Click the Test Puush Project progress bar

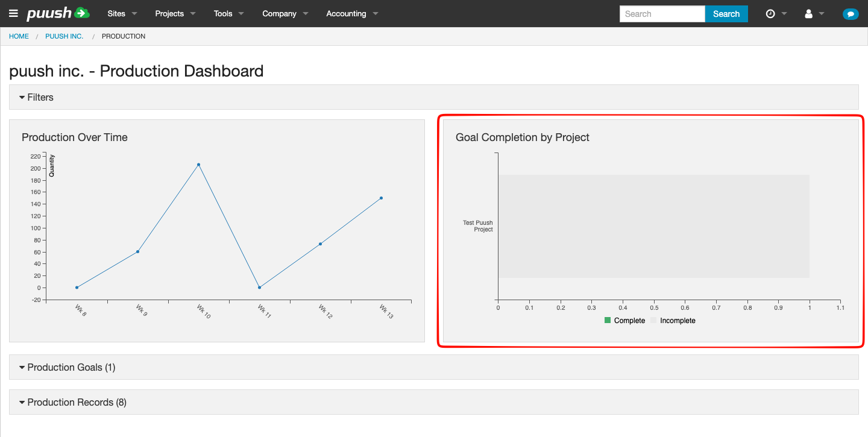click(654, 226)
